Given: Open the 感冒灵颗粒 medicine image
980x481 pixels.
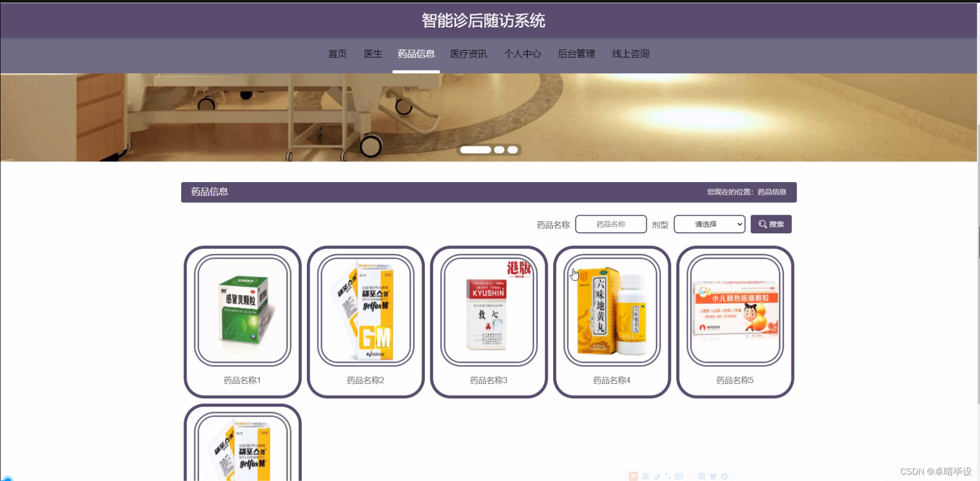Looking at the screenshot, I should point(243,310).
